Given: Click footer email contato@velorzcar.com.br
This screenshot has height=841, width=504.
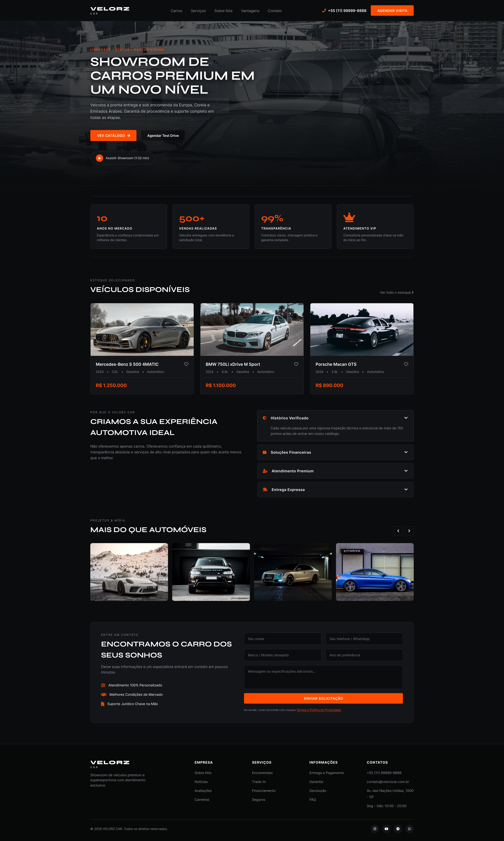Looking at the screenshot, I should click(388, 782).
